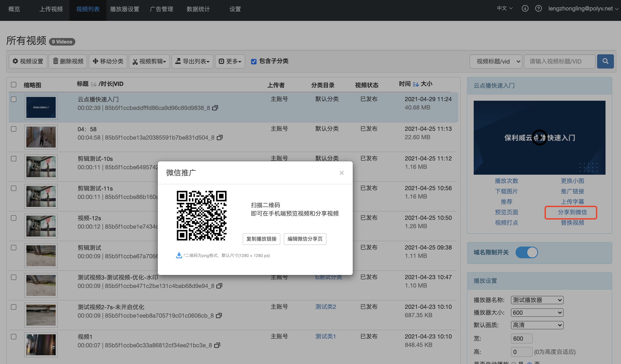Image resolution: width=621 pixels, height=364 pixels.
Task: Click the 下载图片 link
Action: point(506,191)
